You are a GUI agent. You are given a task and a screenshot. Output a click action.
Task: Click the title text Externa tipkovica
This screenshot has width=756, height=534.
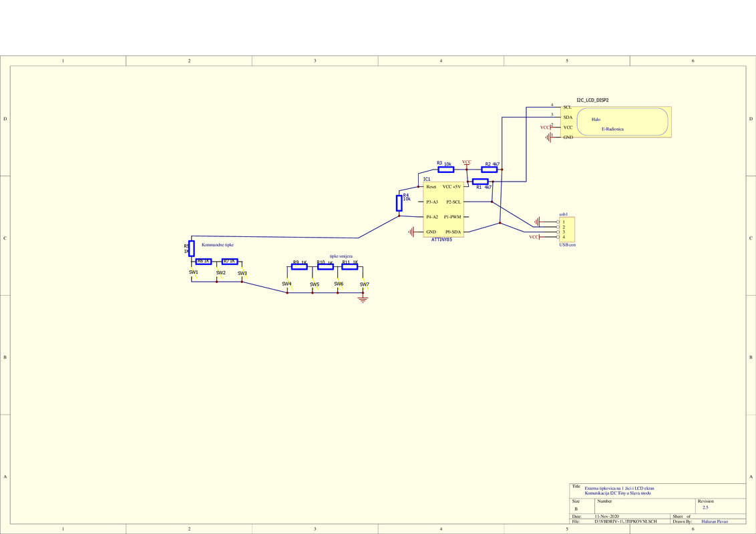pos(620,488)
